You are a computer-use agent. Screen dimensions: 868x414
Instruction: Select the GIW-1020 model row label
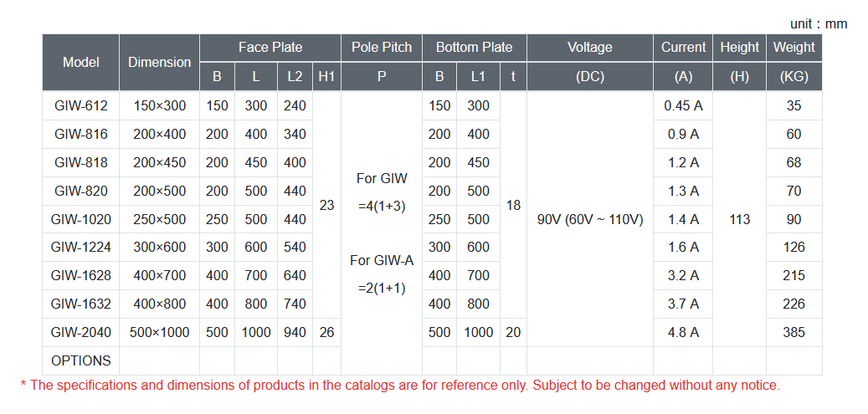81,220
